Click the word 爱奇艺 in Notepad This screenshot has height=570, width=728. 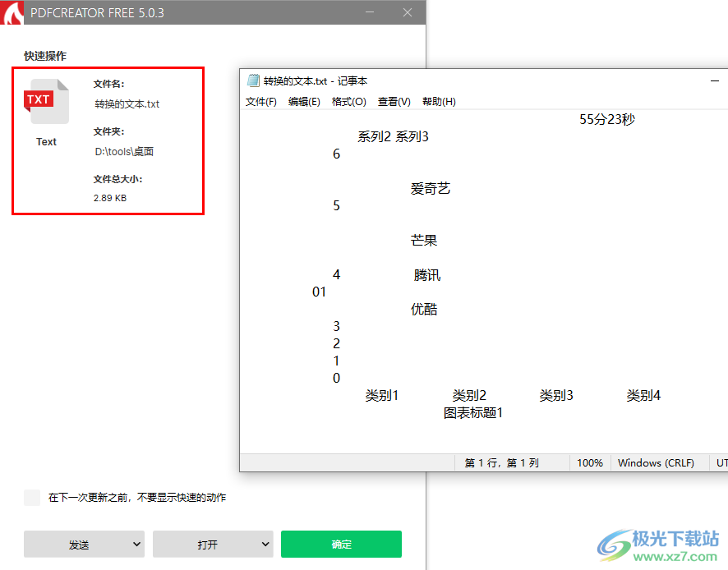[x=431, y=188]
